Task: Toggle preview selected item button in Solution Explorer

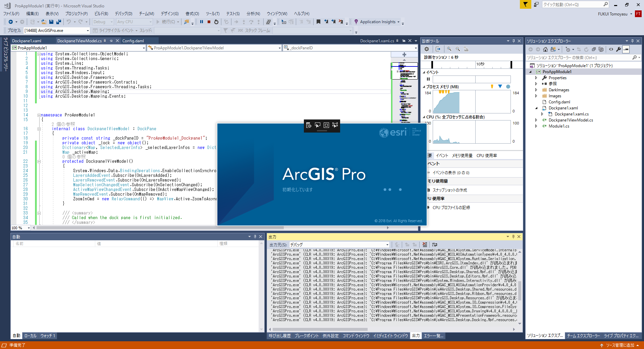Action: pos(626,49)
